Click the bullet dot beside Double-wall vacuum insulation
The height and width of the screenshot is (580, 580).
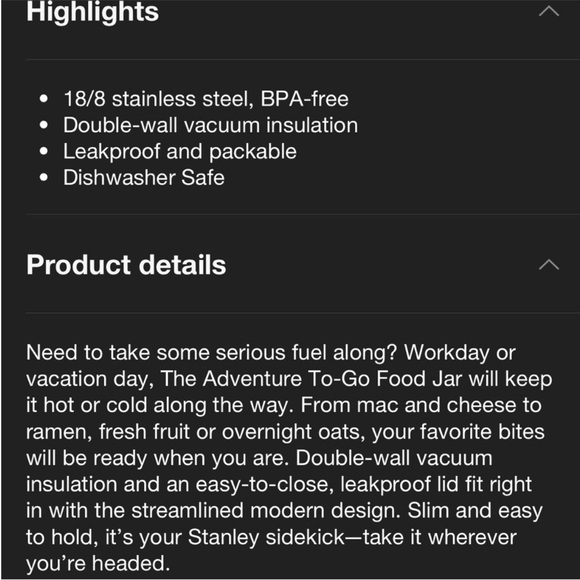(x=44, y=125)
